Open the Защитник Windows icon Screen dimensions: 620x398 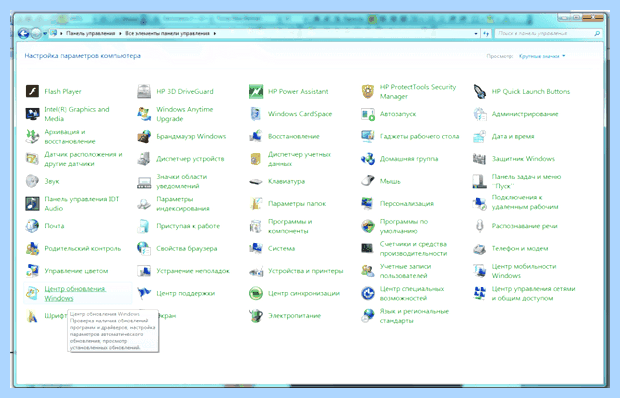tap(480, 159)
